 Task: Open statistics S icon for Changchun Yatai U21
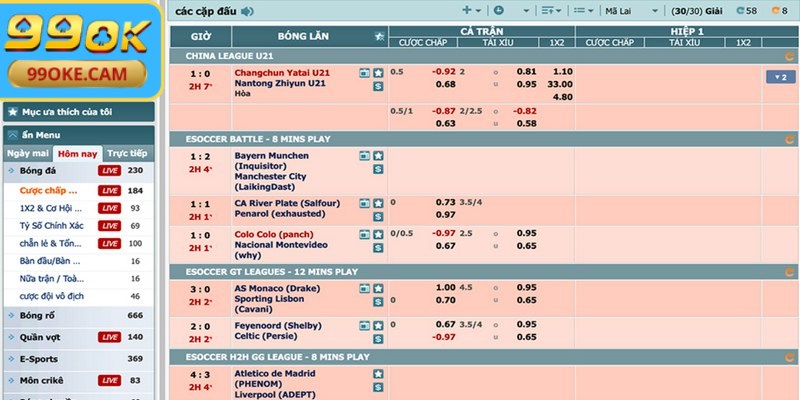(x=378, y=86)
